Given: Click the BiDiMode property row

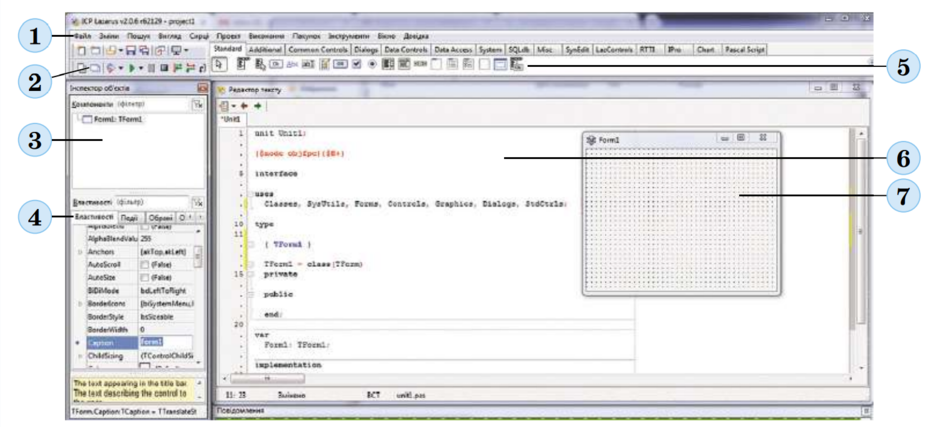Looking at the screenshot, I should click(x=136, y=291).
